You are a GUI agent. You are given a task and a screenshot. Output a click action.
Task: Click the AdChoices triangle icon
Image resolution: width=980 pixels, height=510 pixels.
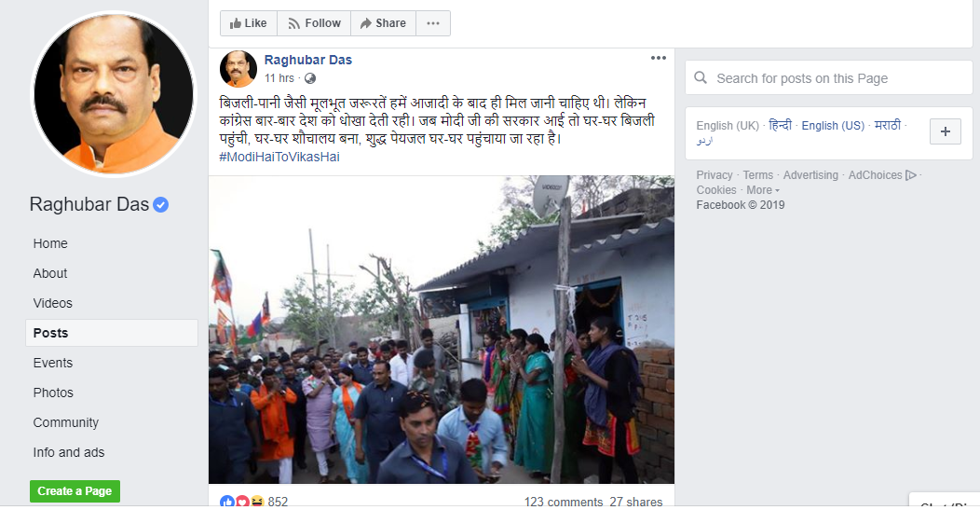point(911,175)
